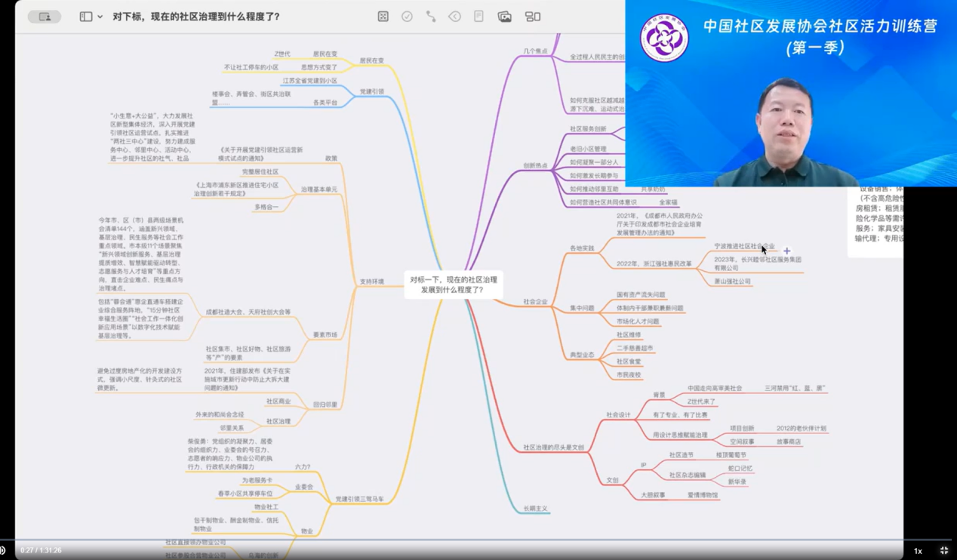This screenshot has height=560, width=957.
Task: Select the 社会设计 node
Action: [618, 415]
